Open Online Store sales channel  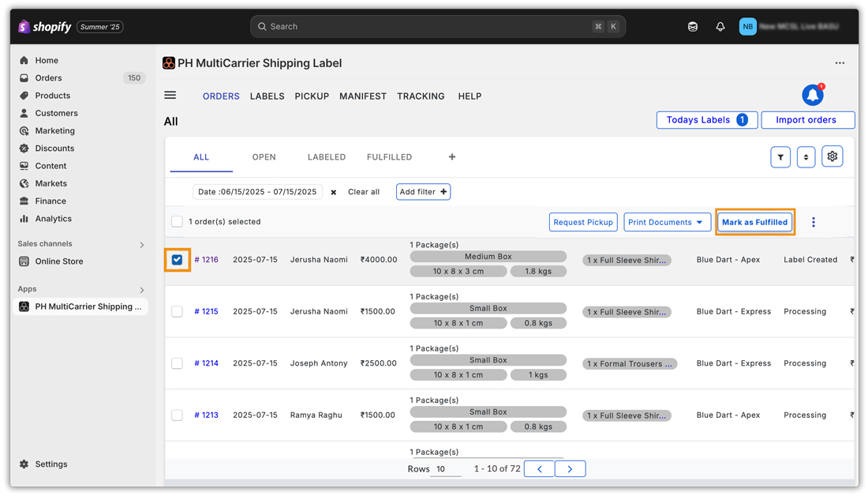pyautogui.click(x=58, y=261)
